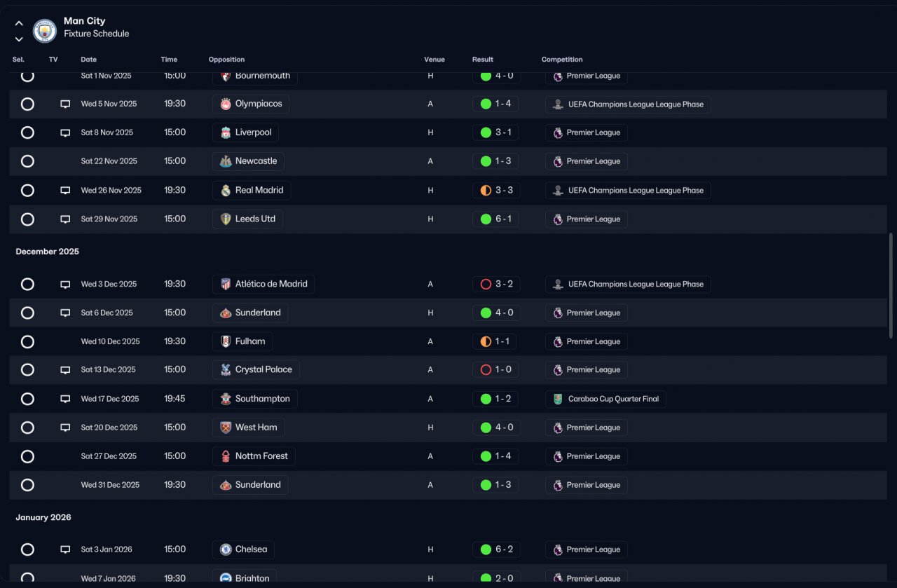Select the Liverpool fixture radio button
The width and height of the screenshot is (897, 588).
[27, 132]
